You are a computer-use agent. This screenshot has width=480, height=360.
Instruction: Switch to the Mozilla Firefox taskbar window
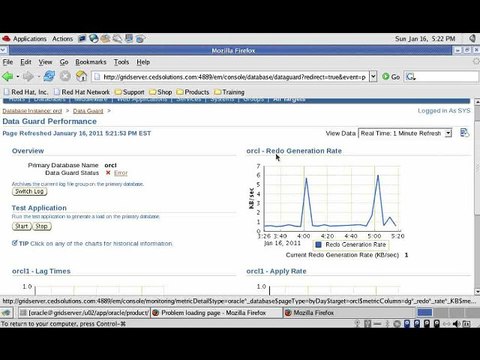tap(348, 313)
